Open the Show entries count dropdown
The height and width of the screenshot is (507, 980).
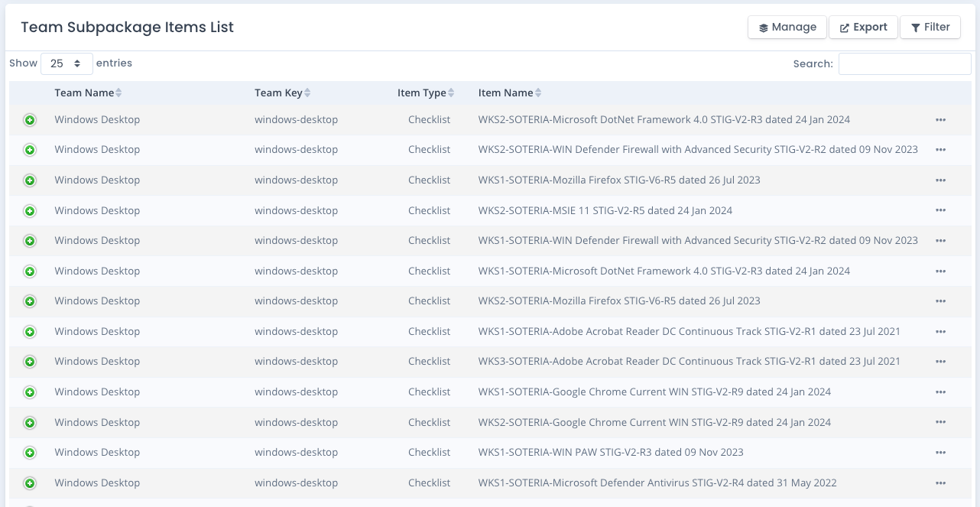coord(67,63)
